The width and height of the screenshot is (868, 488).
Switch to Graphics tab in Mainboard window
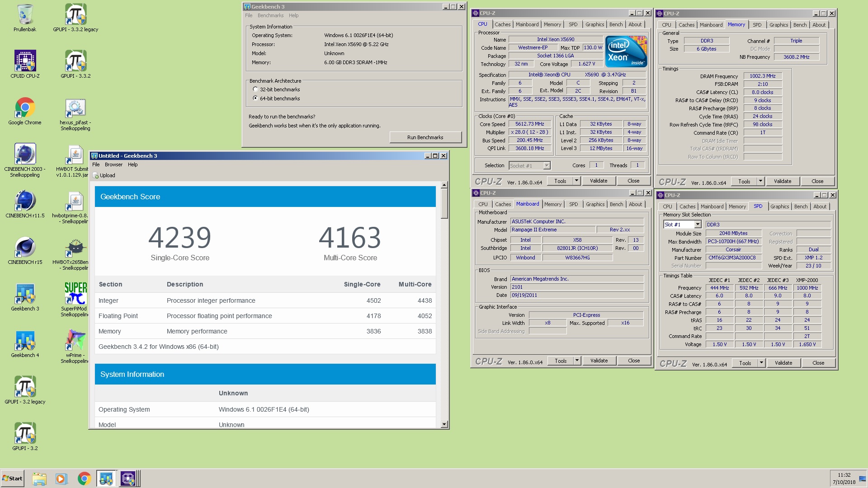(595, 204)
